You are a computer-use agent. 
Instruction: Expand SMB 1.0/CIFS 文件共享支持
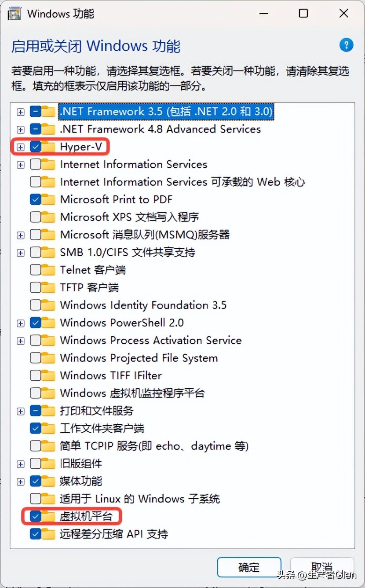click(20, 252)
